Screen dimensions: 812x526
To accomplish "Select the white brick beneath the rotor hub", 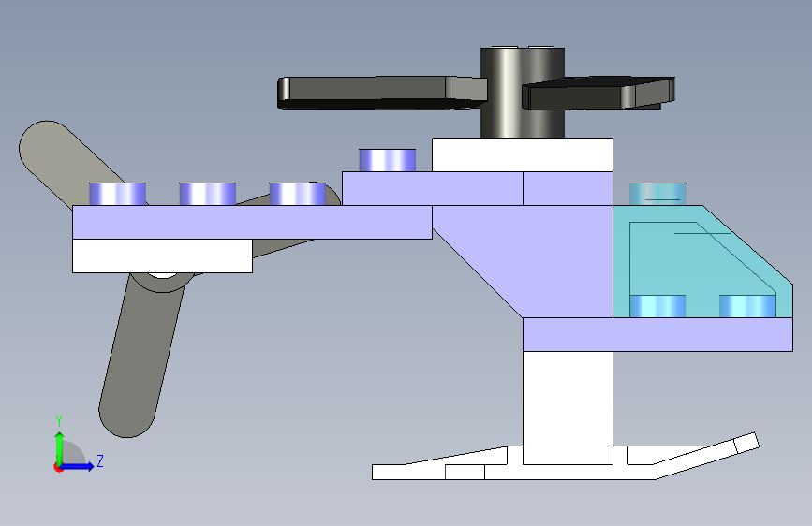I will pyautogui.click(x=522, y=154).
